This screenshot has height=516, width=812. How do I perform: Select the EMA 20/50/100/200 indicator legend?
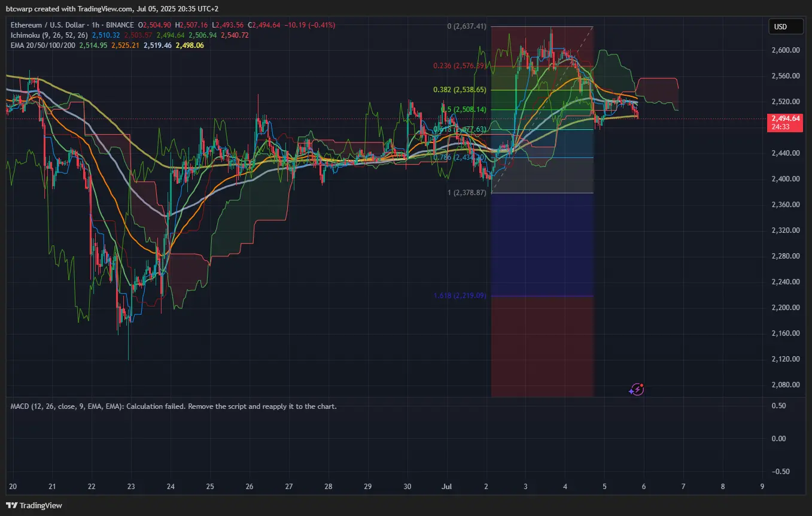(42, 45)
